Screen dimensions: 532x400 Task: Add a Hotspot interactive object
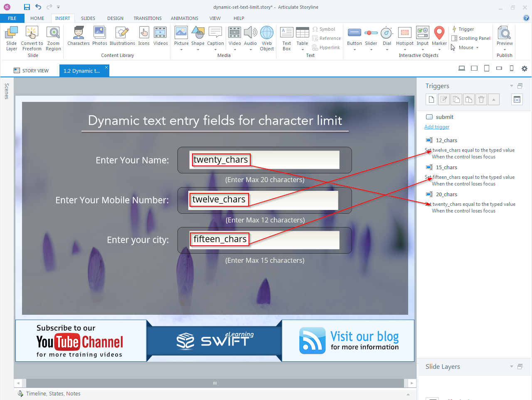(404, 36)
